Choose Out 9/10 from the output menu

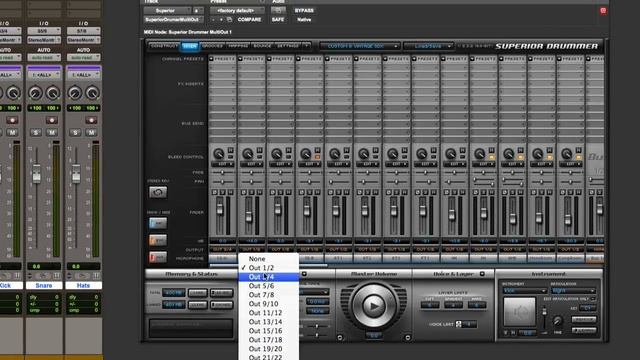pos(269,304)
